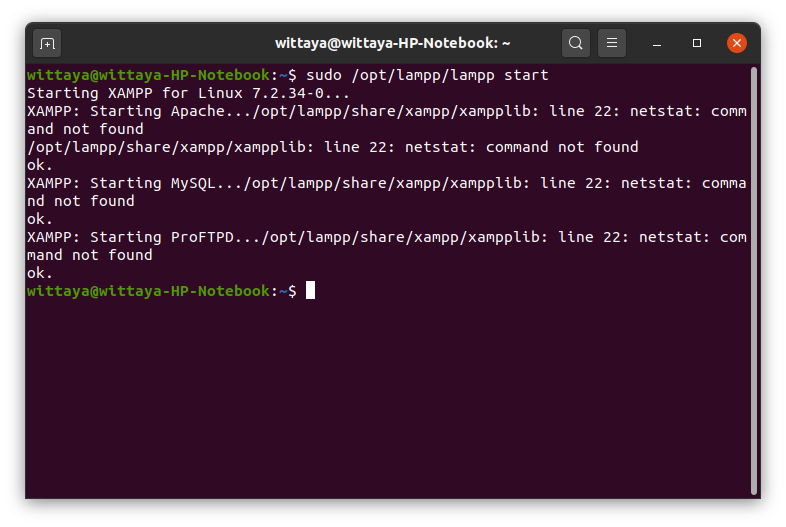This screenshot has height=527, width=786.
Task: Click the line starting with /opt/lampp/share/xampp/xampplib
Action: pyautogui.click(x=333, y=147)
